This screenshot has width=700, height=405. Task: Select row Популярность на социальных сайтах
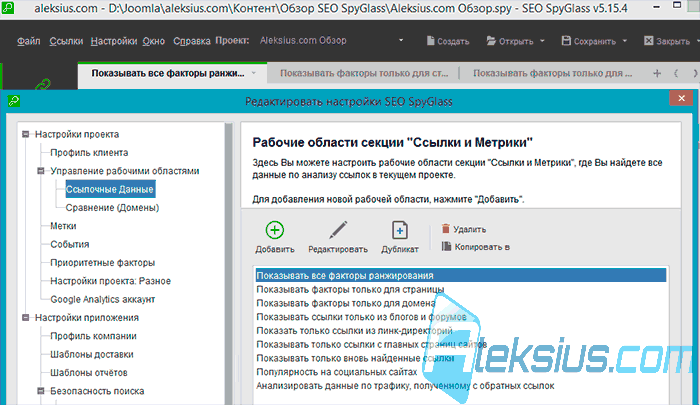461,372
